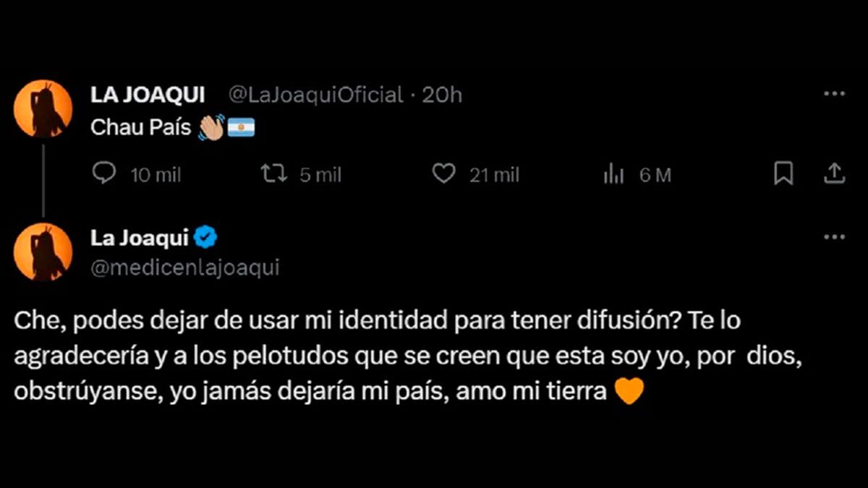Retweet the "Chau País" post
The width and height of the screenshot is (868, 488).
tap(273, 174)
